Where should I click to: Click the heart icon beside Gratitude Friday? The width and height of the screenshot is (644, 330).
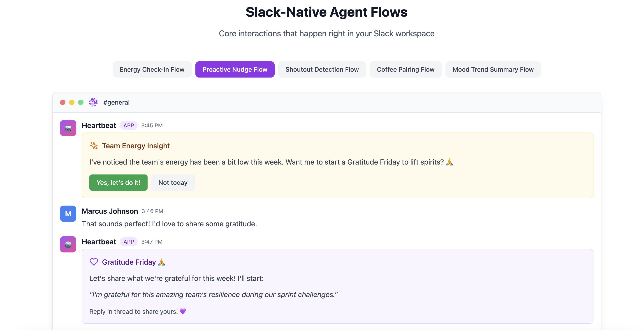[x=94, y=262]
